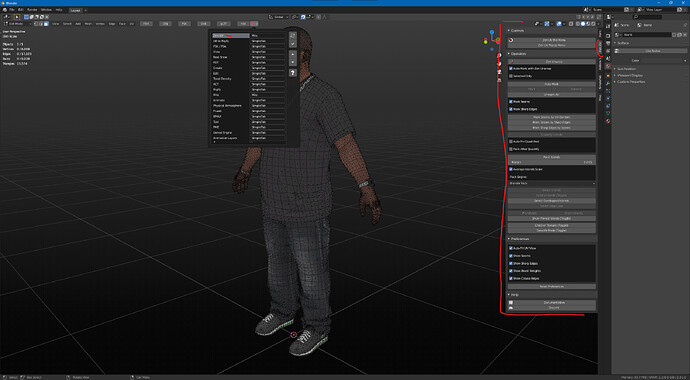
Task: Toggle the Show Seams checkbox
Action: click(x=510, y=256)
